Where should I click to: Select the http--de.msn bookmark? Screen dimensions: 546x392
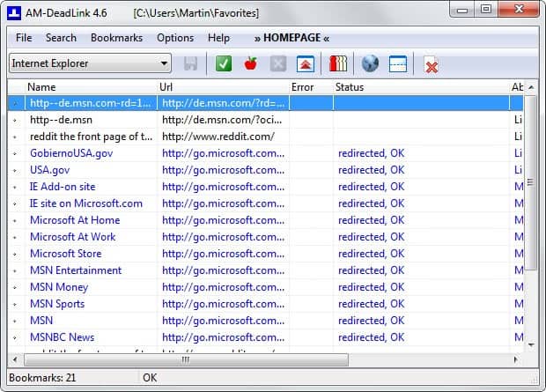click(x=265, y=120)
